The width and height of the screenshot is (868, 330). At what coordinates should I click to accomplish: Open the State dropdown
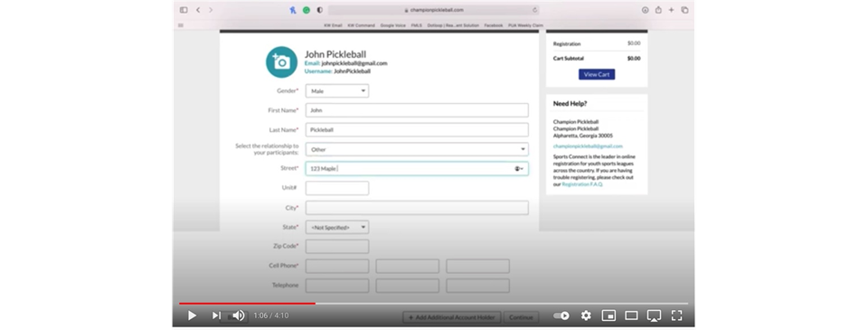pos(336,227)
